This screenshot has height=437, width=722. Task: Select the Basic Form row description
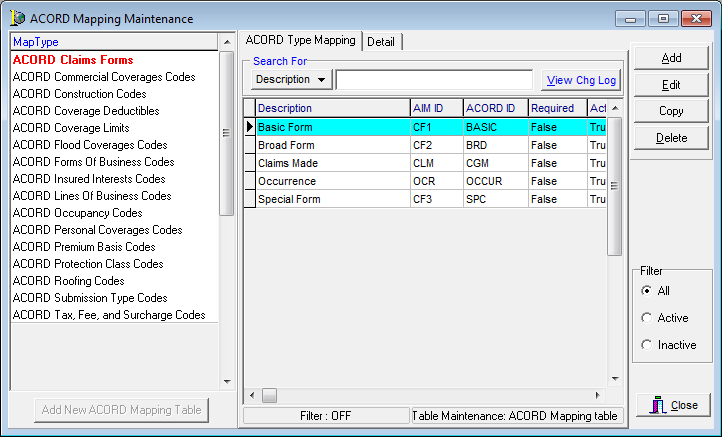pos(333,127)
